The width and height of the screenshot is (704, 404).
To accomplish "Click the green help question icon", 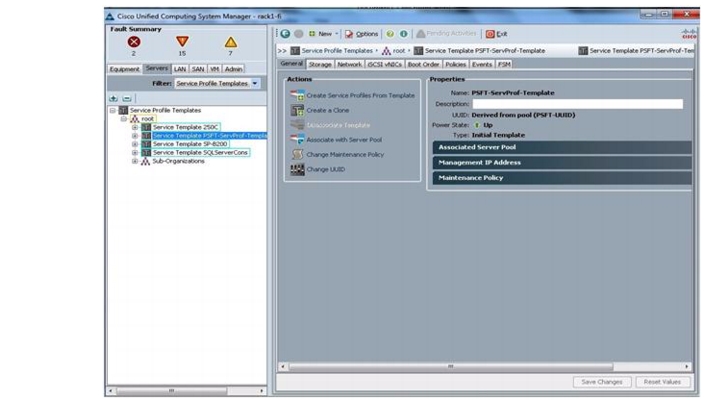I will pos(390,34).
